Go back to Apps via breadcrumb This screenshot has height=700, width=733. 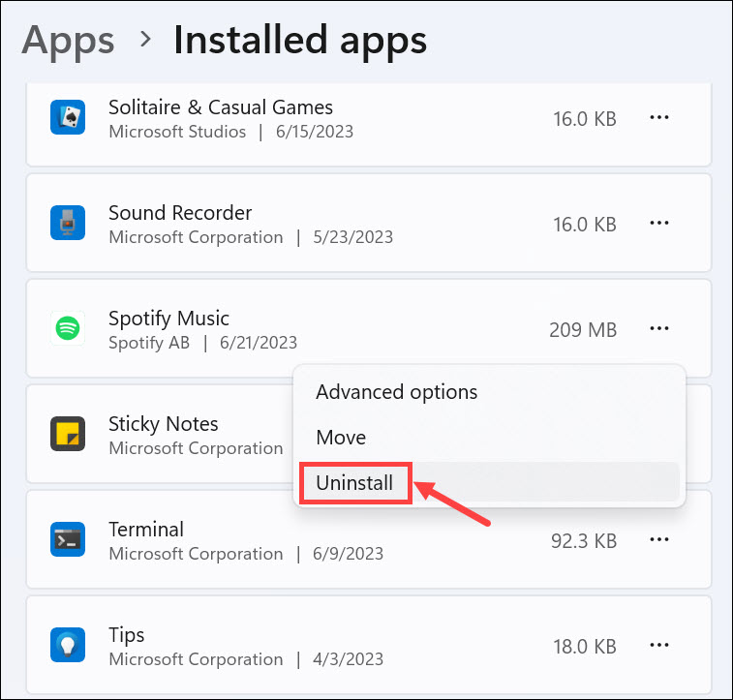[68, 41]
